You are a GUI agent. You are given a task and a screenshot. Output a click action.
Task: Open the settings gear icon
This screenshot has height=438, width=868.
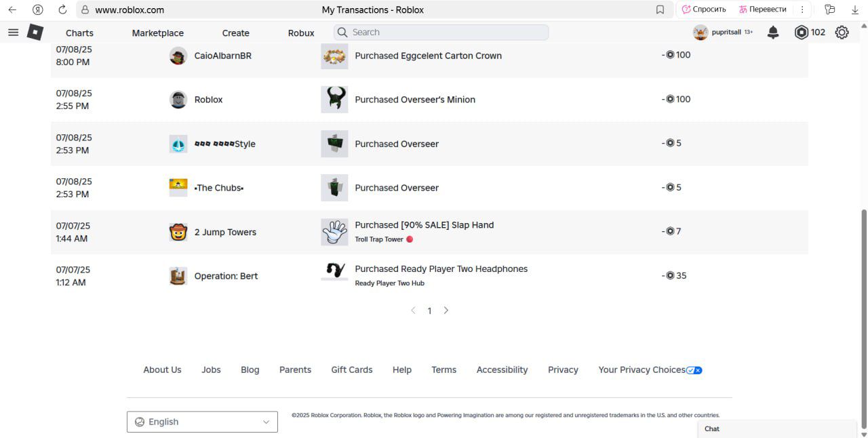click(x=842, y=33)
